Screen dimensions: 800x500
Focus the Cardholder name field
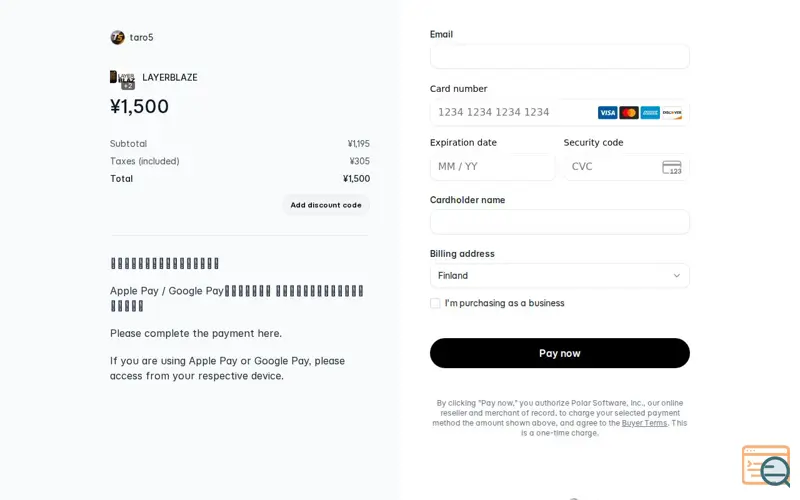coord(560,222)
